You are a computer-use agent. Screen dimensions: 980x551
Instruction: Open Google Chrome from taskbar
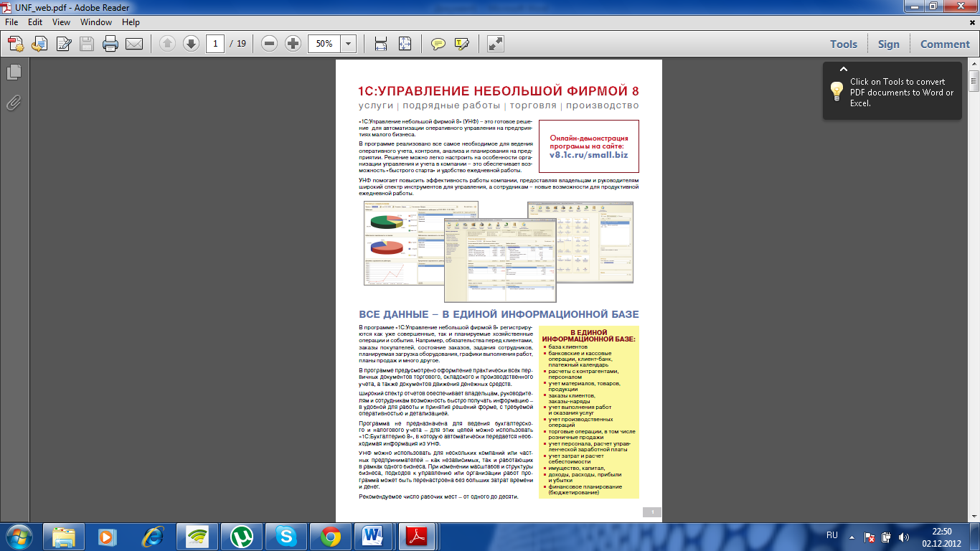click(x=331, y=536)
